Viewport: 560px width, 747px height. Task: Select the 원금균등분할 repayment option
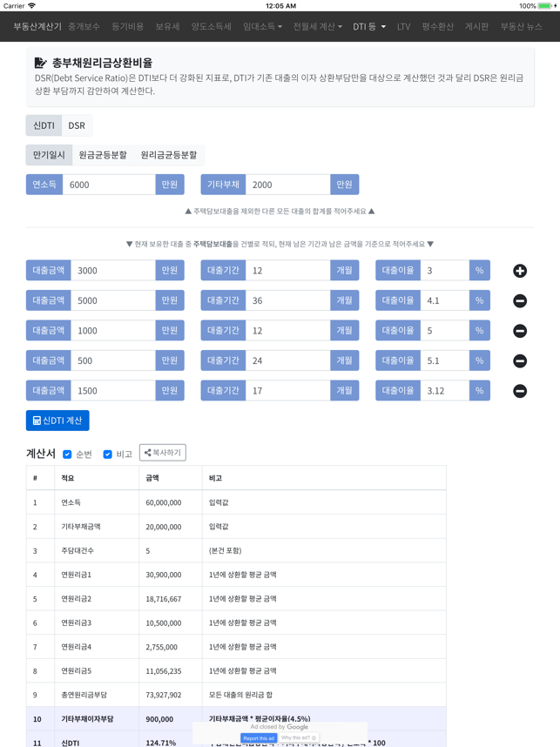coord(103,155)
